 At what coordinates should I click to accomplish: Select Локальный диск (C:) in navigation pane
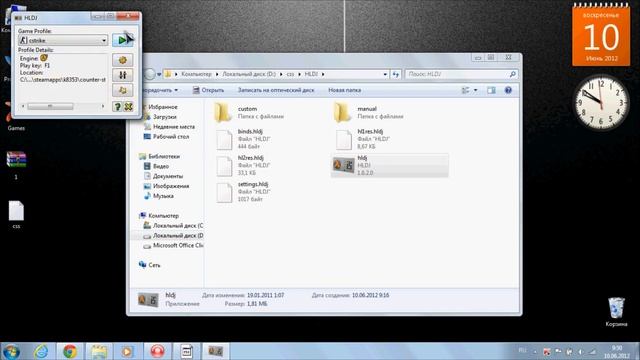tap(173, 225)
